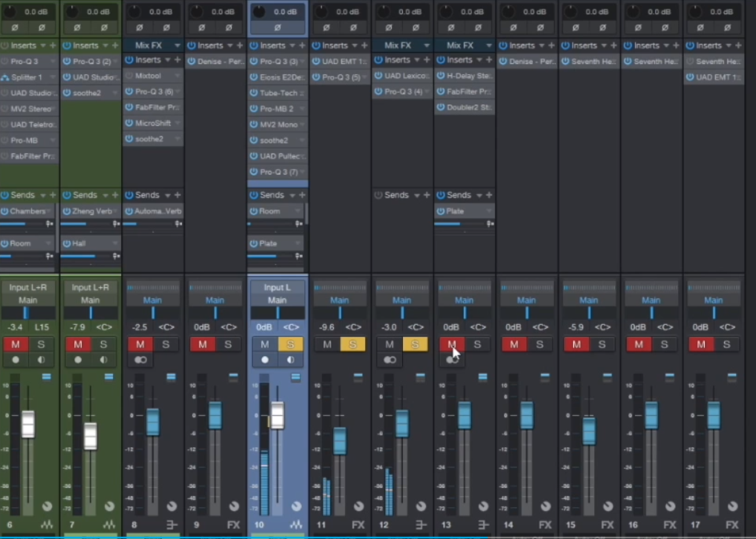Unmute channel 9 with M button
Image resolution: width=756 pixels, height=539 pixels.
pos(203,344)
